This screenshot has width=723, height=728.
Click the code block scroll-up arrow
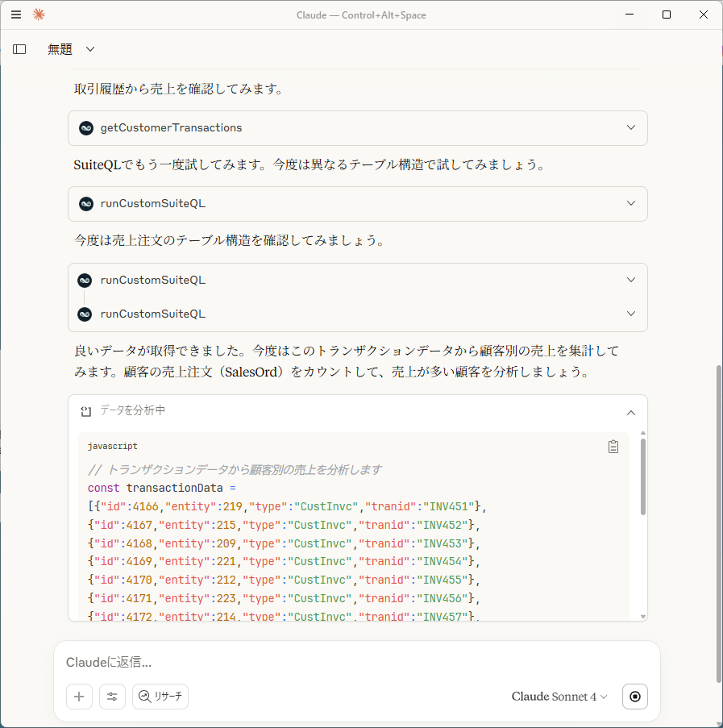pyautogui.click(x=643, y=433)
